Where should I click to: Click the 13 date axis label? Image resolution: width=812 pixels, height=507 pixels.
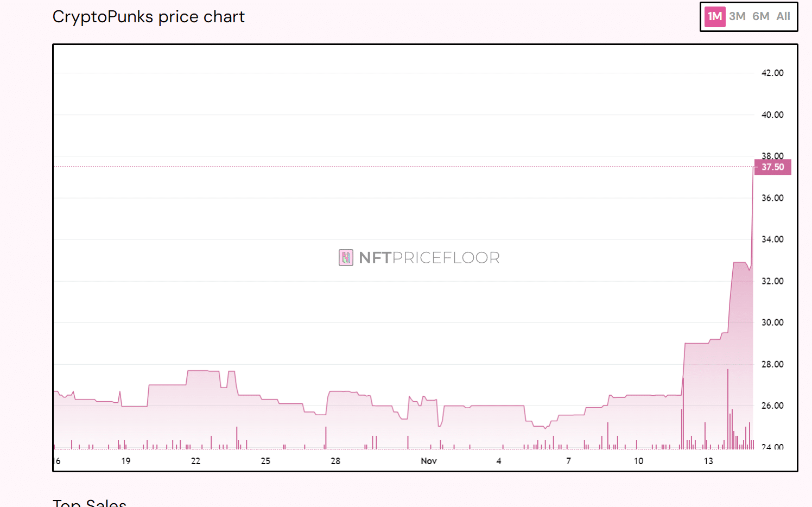[x=708, y=461]
